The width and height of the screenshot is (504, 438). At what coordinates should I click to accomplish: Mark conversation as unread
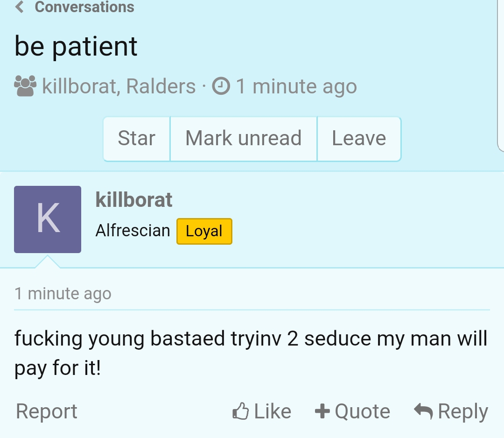coord(243,139)
